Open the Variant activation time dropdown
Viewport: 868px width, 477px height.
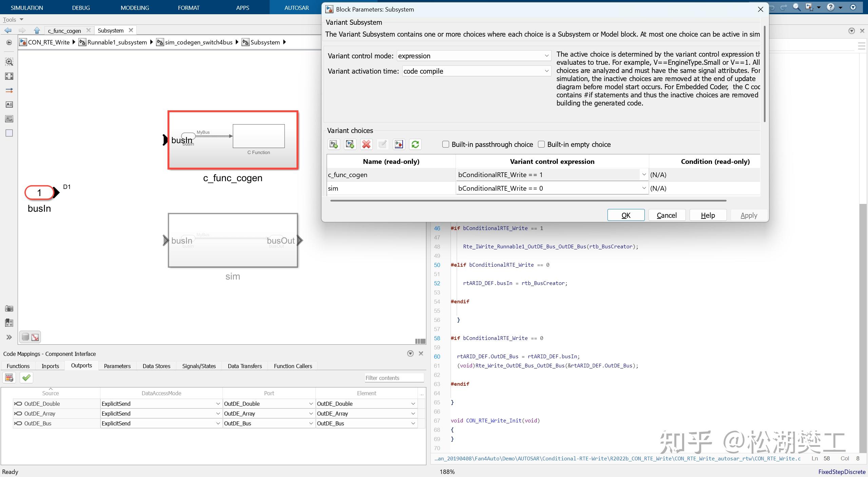[476, 71]
